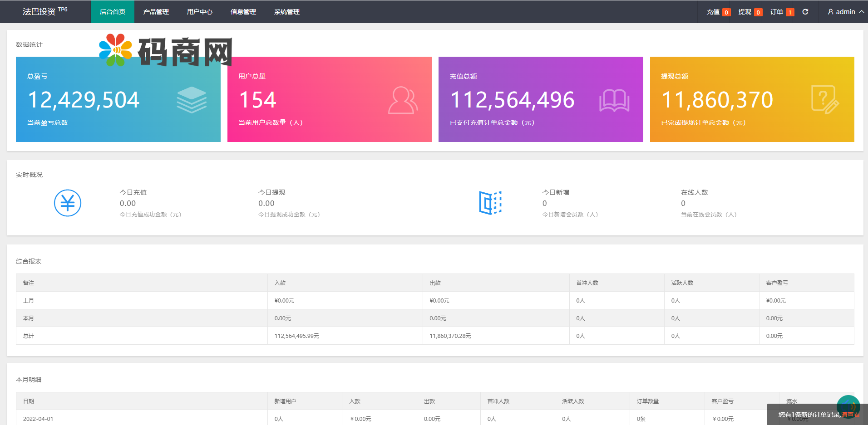868x425 pixels.
Task: Switch to the 后台首页 tab
Action: (113, 12)
